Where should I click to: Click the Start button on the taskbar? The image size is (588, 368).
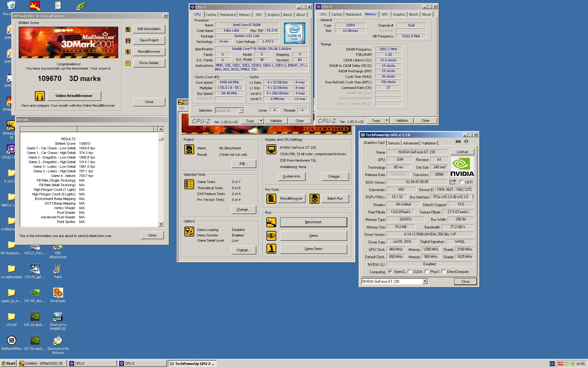[x=8, y=364]
